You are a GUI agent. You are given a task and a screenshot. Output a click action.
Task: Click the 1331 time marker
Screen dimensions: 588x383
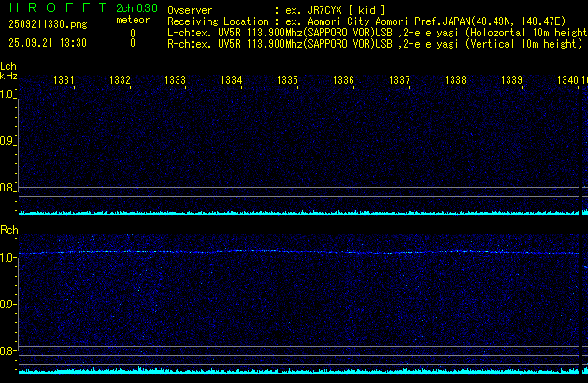[x=65, y=81]
